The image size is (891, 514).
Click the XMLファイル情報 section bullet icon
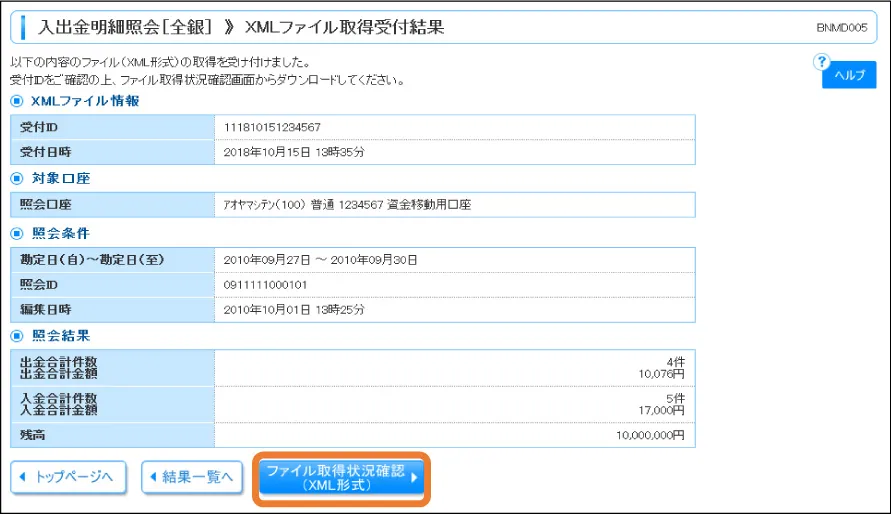(17, 101)
